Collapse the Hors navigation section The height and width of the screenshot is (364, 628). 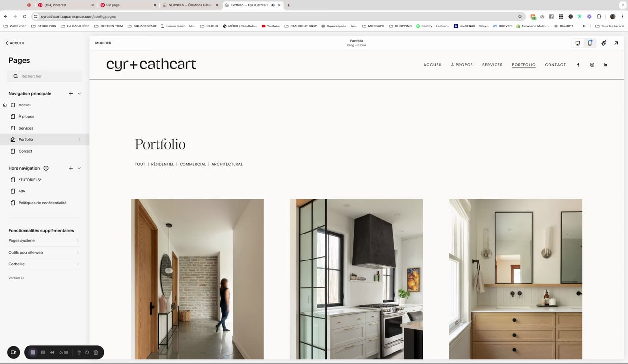(x=79, y=168)
